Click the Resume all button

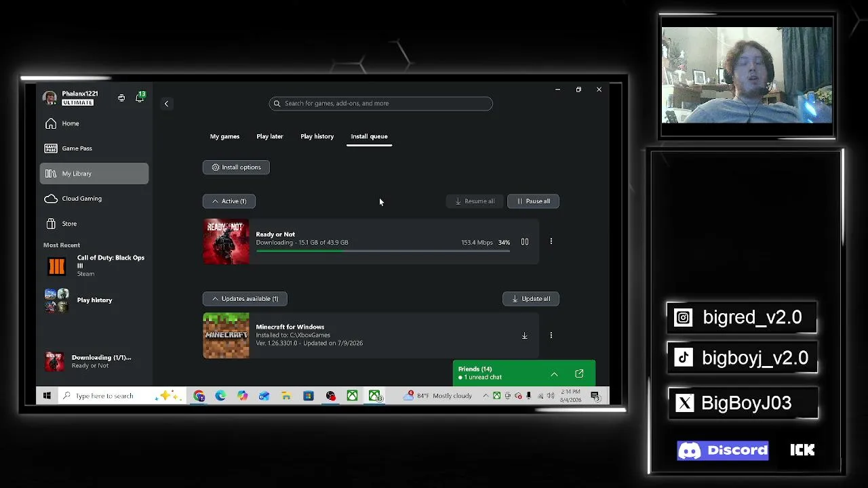[475, 201]
